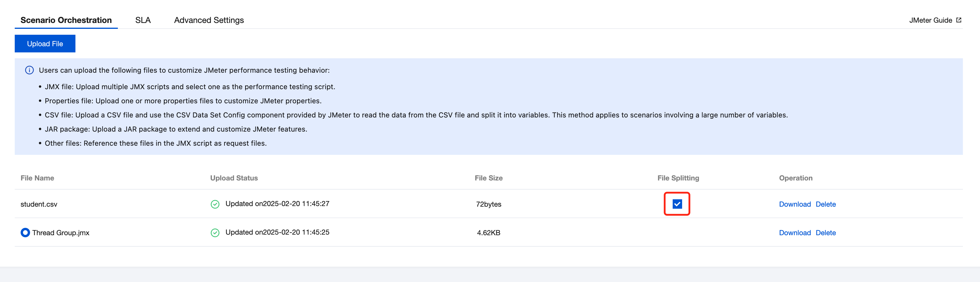The width and height of the screenshot is (980, 282).
Task: Delete the student.csv file
Action: coord(826,204)
